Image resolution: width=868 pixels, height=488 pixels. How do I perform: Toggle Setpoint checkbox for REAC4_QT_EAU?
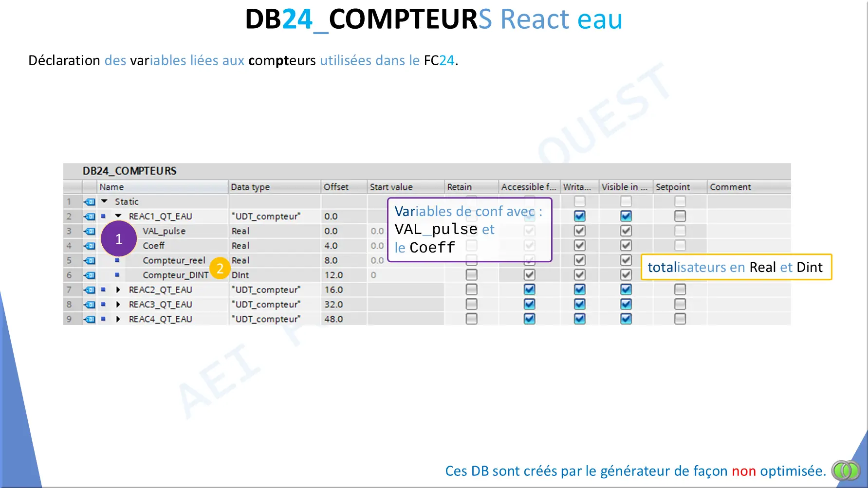click(x=680, y=319)
